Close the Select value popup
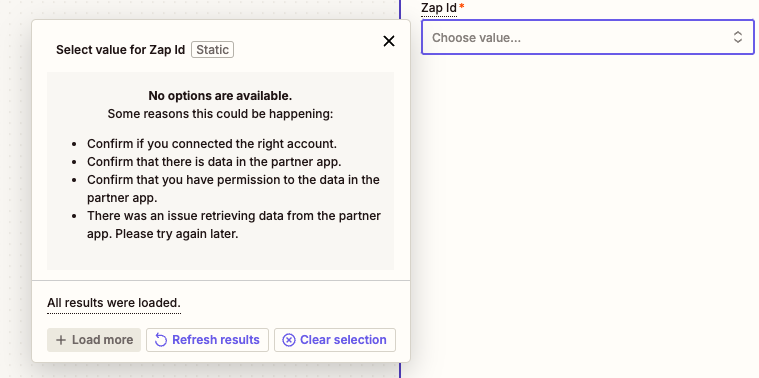The image size is (759, 378). tap(389, 41)
